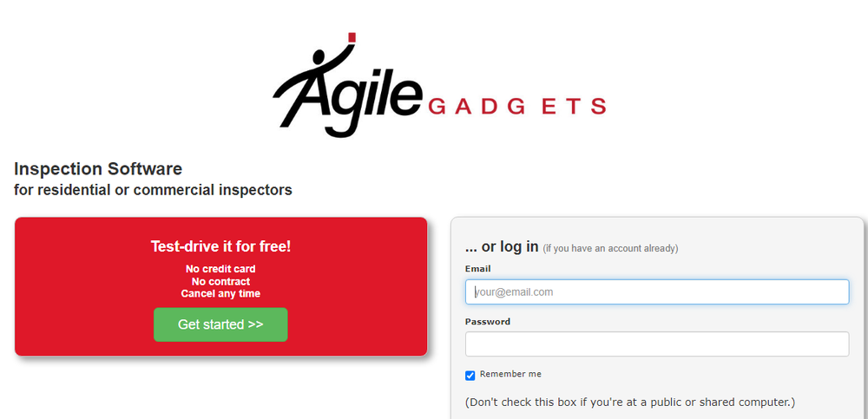Click the Inspection Software heading
The width and height of the screenshot is (868, 419).
(98, 168)
